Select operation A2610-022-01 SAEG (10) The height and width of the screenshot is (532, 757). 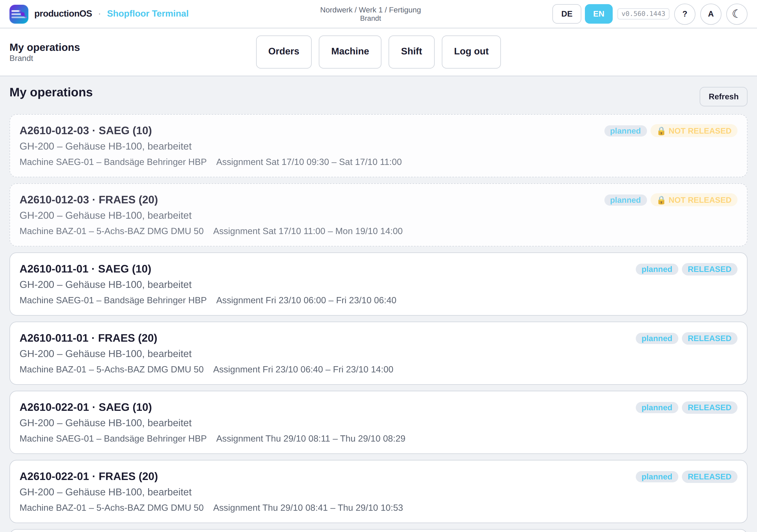pos(378,422)
